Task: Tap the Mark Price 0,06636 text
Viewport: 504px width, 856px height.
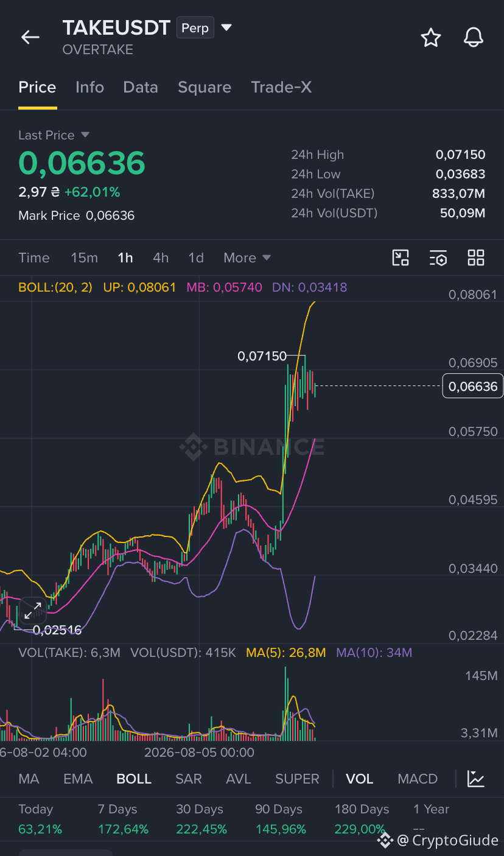Action: [x=77, y=216]
